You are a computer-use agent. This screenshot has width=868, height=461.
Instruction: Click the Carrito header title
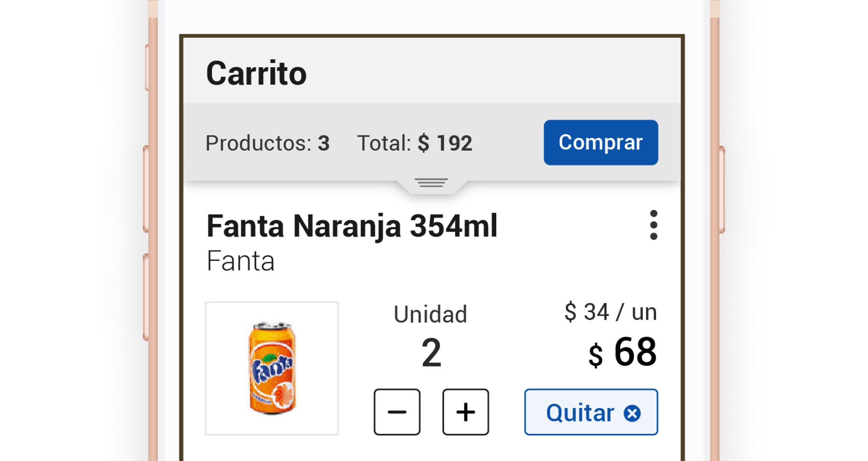pyautogui.click(x=256, y=73)
